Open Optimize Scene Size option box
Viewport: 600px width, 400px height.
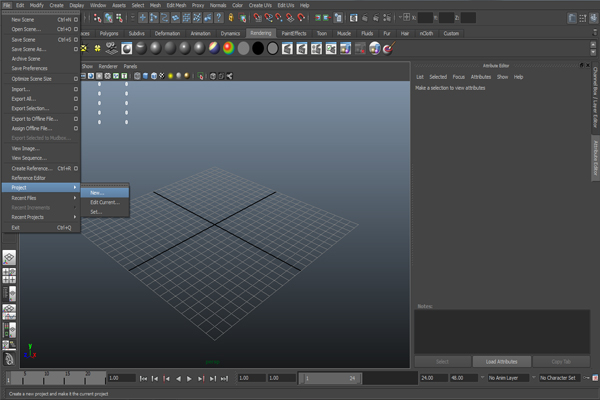(76, 79)
